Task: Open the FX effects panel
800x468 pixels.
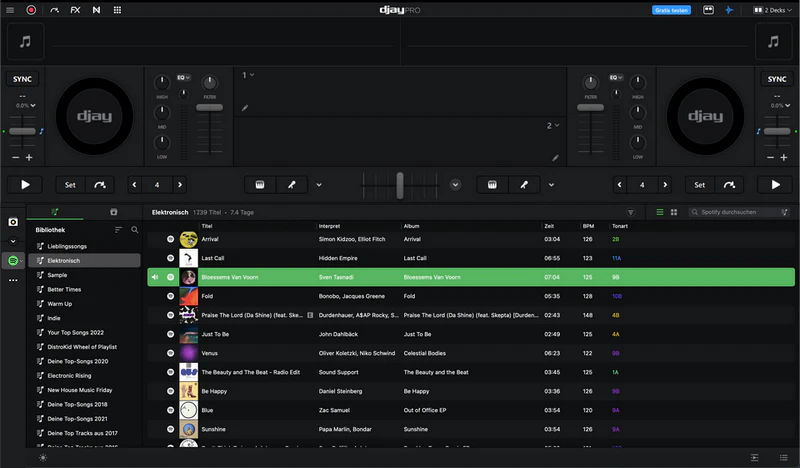Action: pos(75,9)
